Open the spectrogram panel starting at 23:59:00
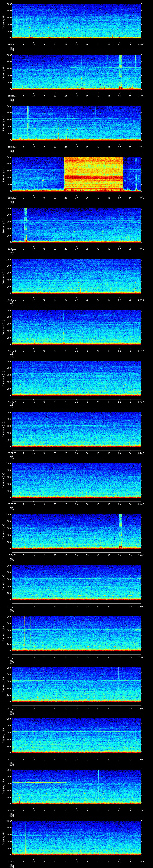Image resolution: width=153 pixels, height=868 pixels. click(76, 786)
